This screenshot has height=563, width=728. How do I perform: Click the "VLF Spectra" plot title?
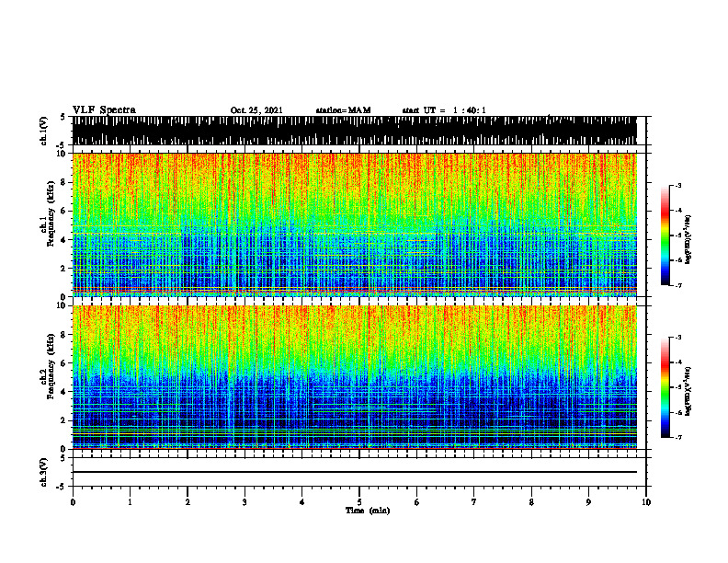click(x=104, y=110)
